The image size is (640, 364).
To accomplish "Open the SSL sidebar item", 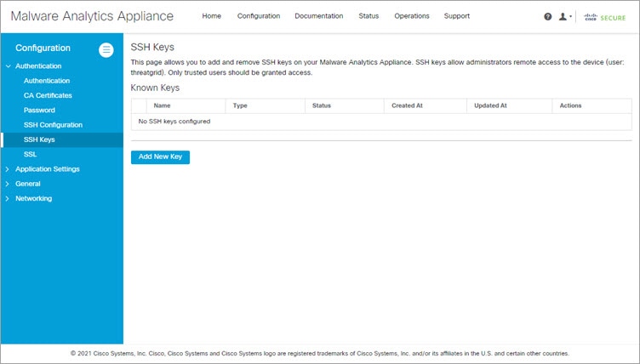I will point(30,154).
